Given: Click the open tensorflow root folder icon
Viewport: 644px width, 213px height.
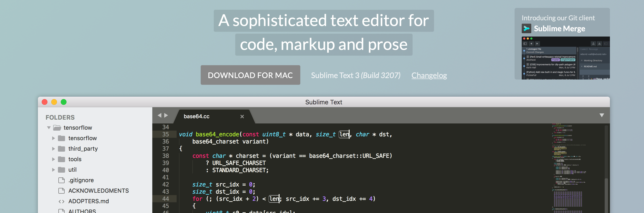Looking at the screenshot, I should pyautogui.click(x=57, y=128).
